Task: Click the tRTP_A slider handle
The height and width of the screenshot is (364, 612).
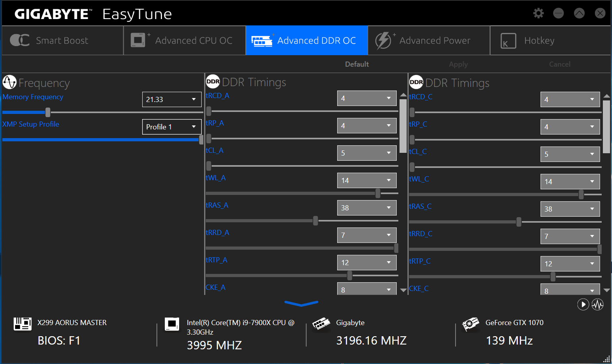Action: point(349,275)
